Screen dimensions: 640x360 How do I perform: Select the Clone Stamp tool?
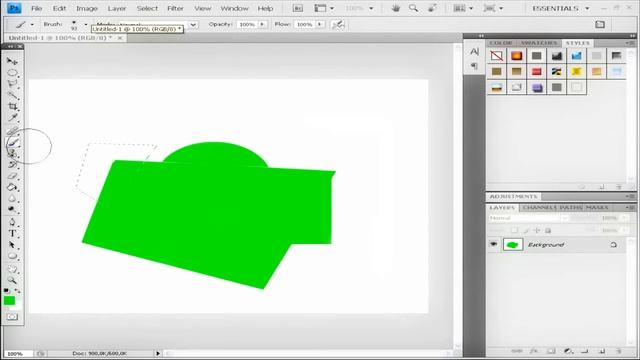pos(12,153)
